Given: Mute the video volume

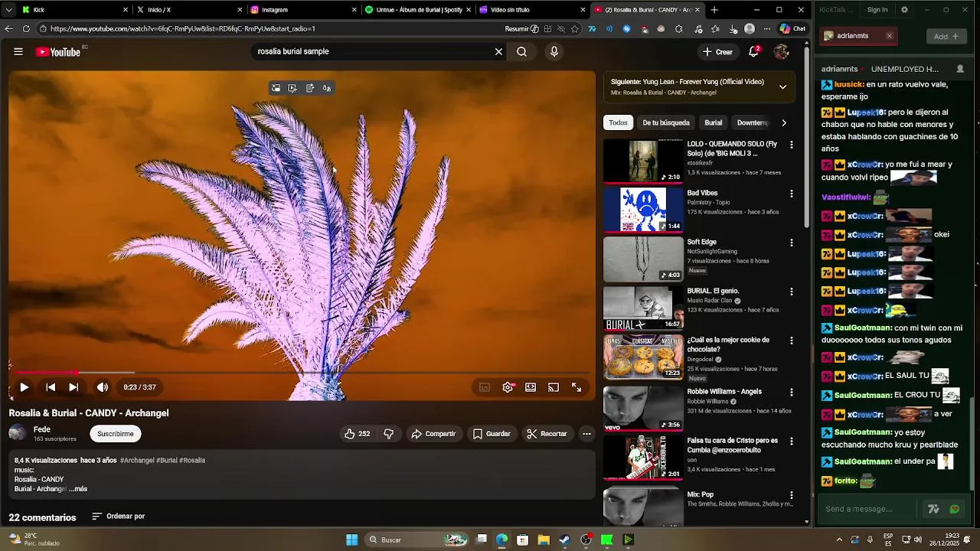Looking at the screenshot, I should pyautogui.click(x=103, y=387).
